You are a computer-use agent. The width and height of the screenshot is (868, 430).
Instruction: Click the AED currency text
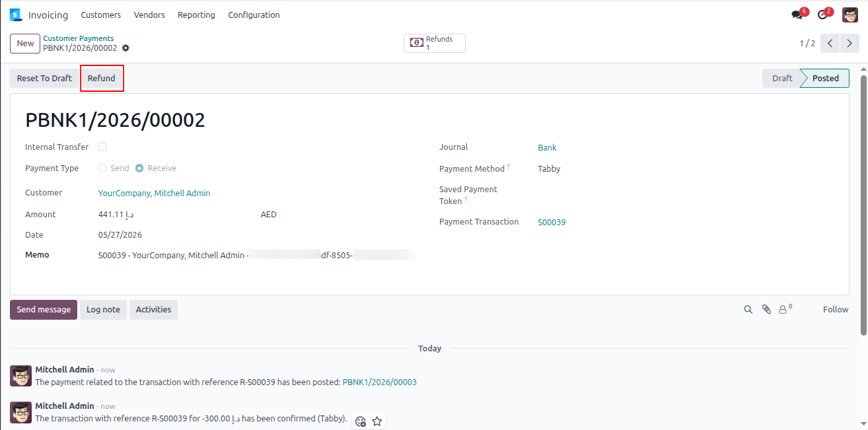269,215
